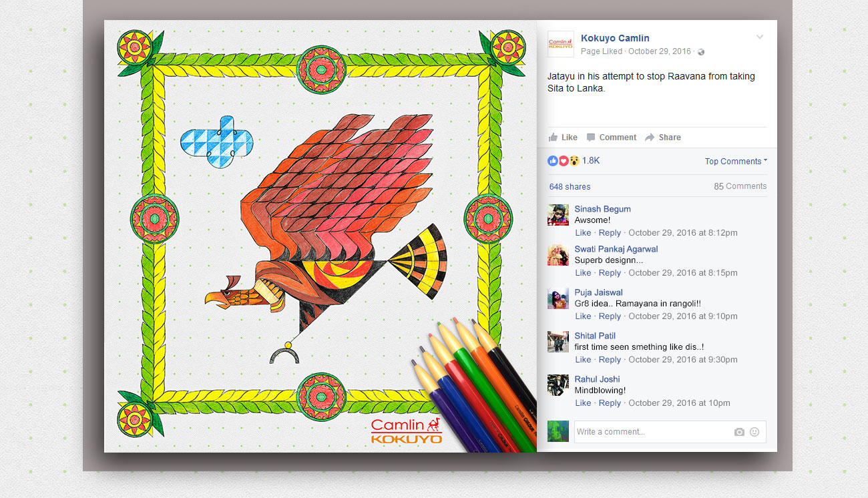Screen dimensions: 868x498
Task: Click the Share arrow icon
Action: [x=650, y=138]
